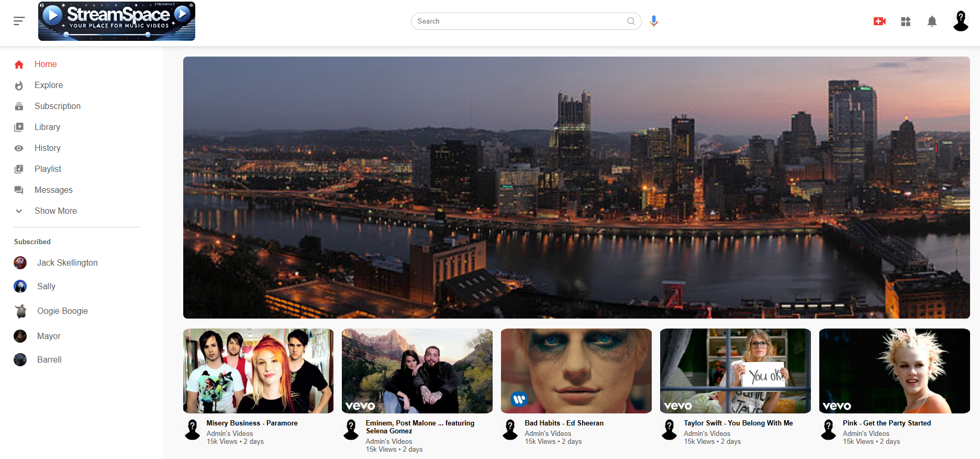Screen dimensions: 980x459
Task: Click the Subscribed section heading
Action: [32, 242]
